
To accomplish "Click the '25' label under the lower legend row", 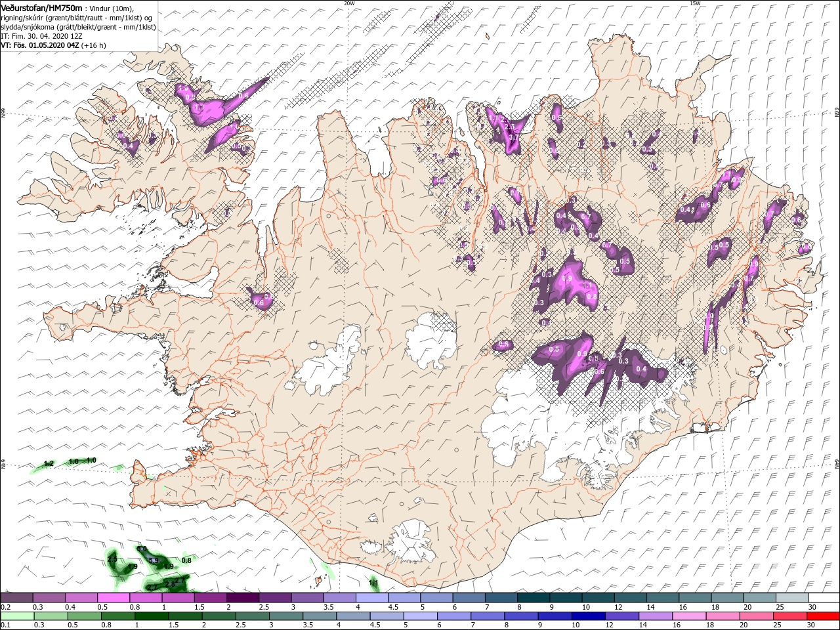I will [778, 625].
